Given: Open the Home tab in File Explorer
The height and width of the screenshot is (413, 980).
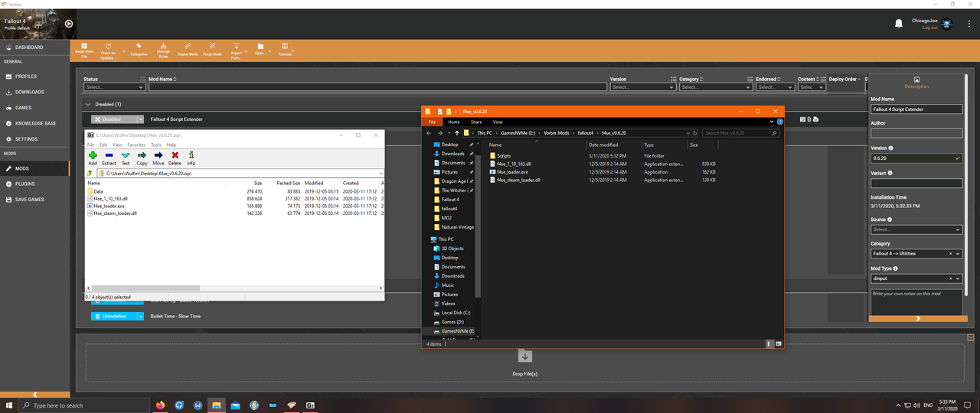Looking at the screenshot, I should (x=454, y=122).
